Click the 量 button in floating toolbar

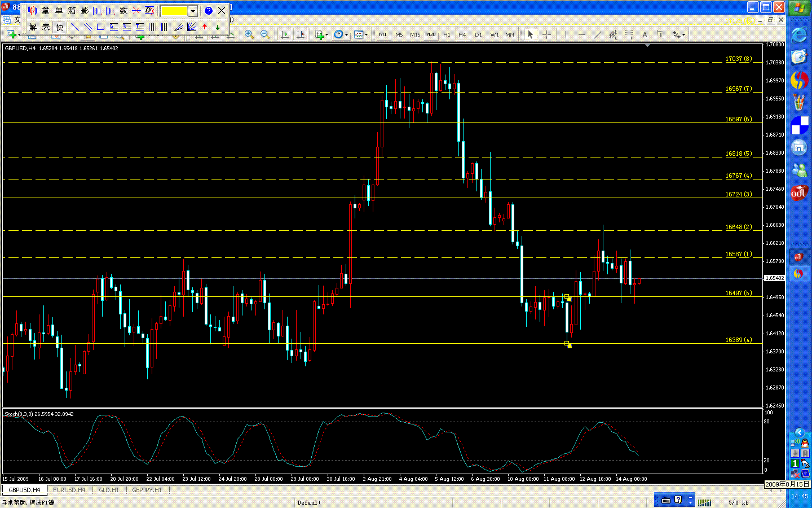[46, 11]
